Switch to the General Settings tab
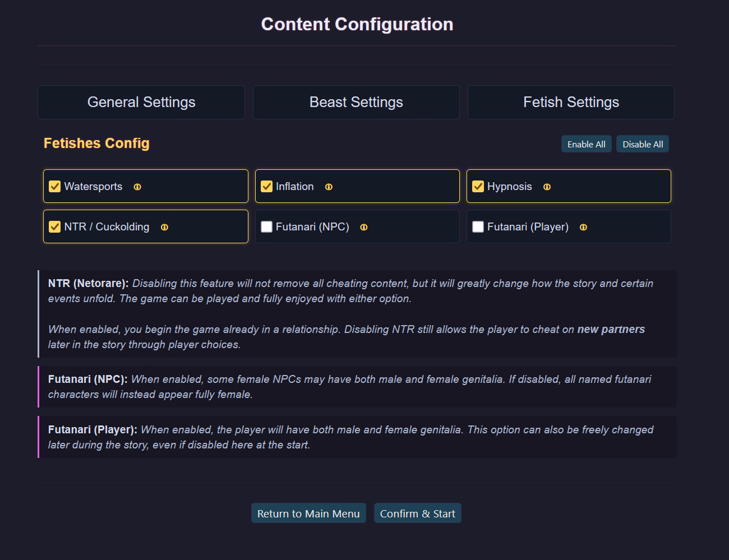This screenshot has height=560, width=729. click(x=141, y=102)
